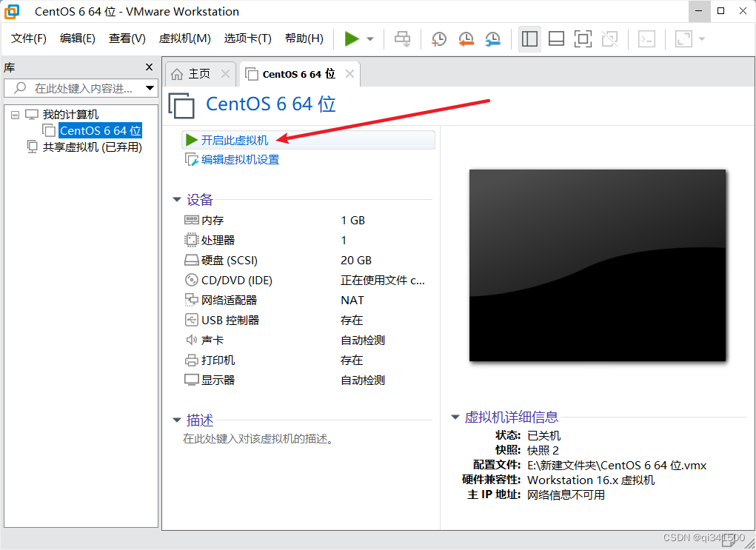This screenshot has width=756, height=550.
Task: Collapse the 虚拟机详细信息 section
Action: (x=455, y=417)
